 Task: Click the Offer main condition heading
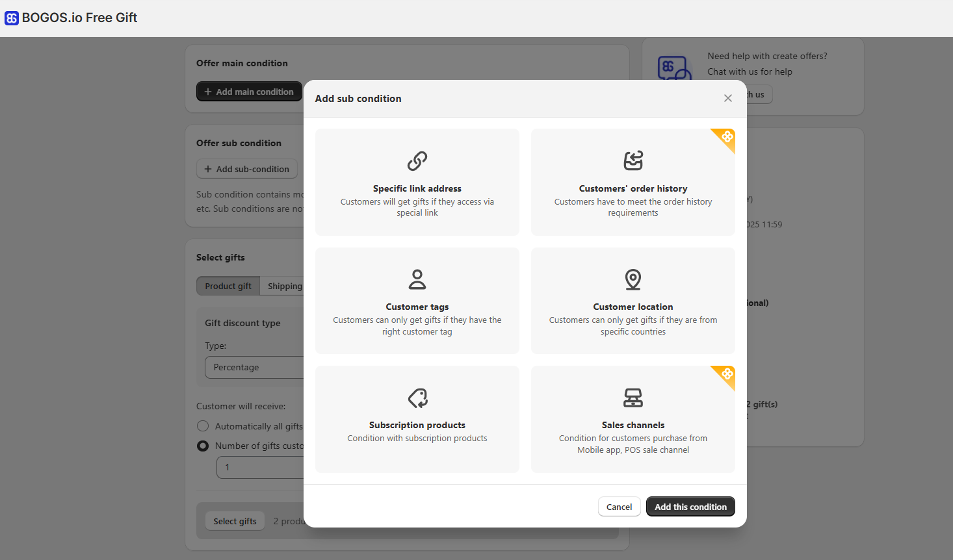242,63
